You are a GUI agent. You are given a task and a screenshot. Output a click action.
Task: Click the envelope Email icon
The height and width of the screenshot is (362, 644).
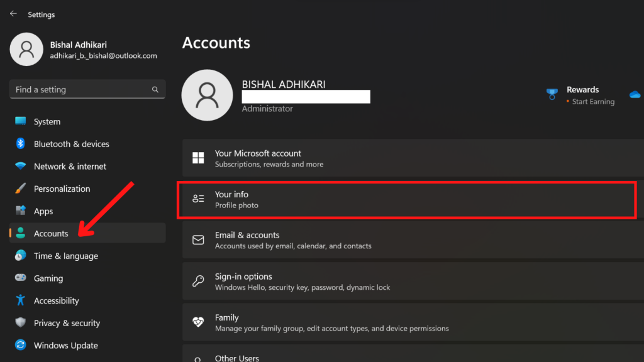tap(198, 239)
